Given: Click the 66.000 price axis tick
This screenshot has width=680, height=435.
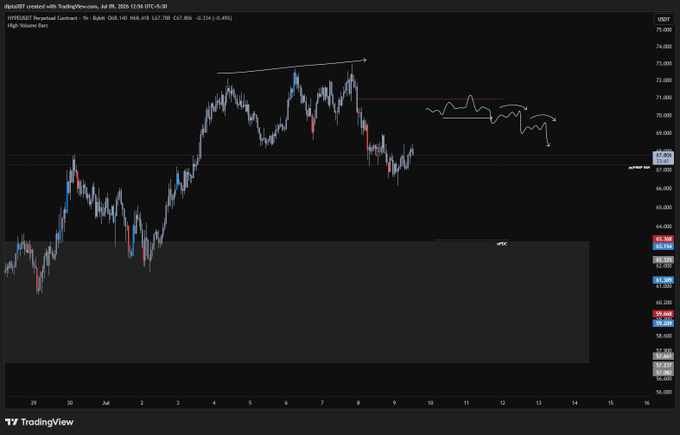Looking at the screenshot, I should point(664,188).
